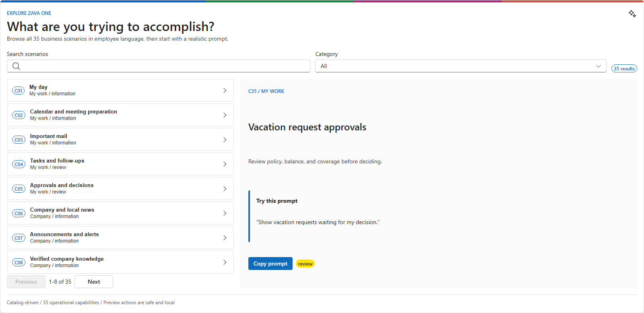Click the chevron on Company and local news

225,213
